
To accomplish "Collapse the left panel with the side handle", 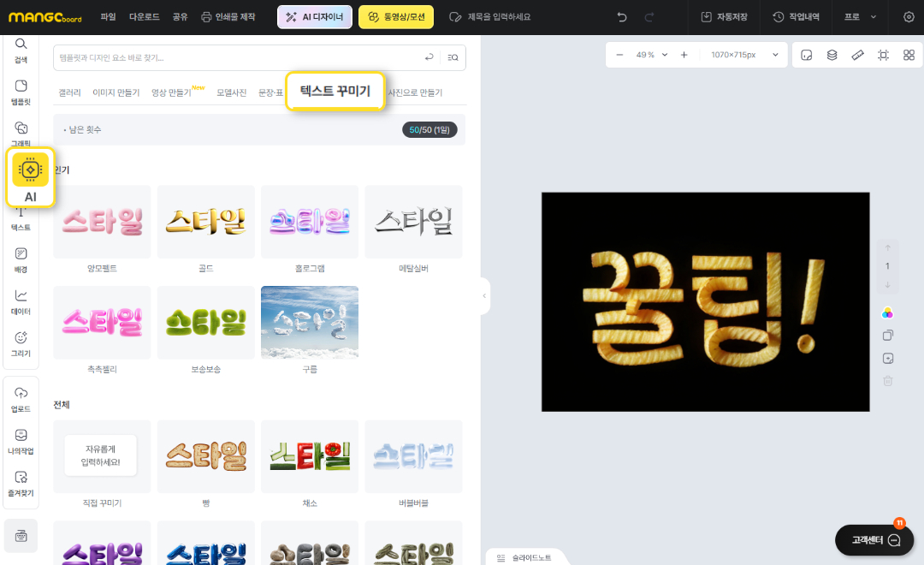I will pyautogui.click(x=484, y=296).
